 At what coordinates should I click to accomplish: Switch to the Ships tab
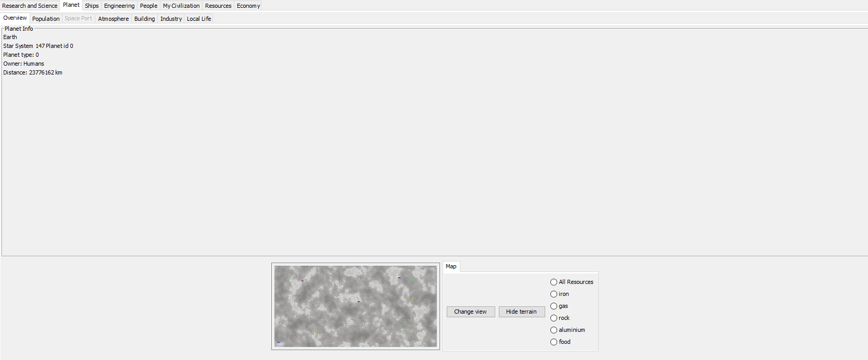(92, 6)
